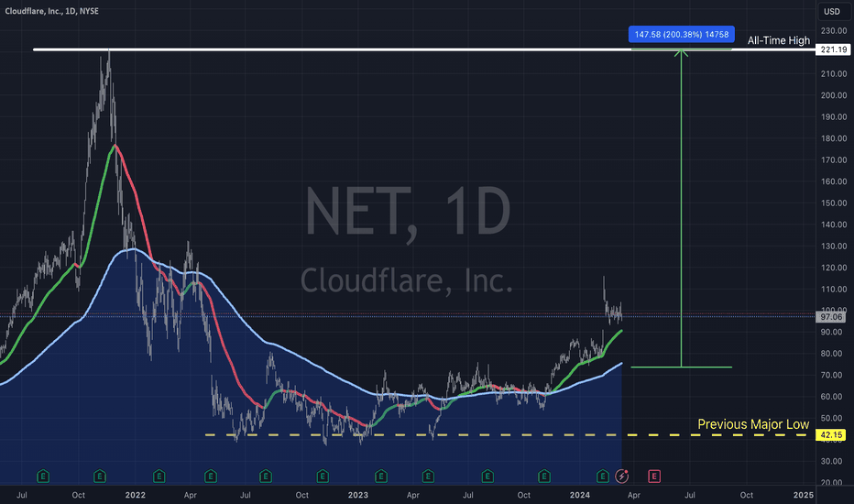Click the 2023 label on the time axis
The image size is (854, 504).
pyautogui.click(x=358, y=495)
